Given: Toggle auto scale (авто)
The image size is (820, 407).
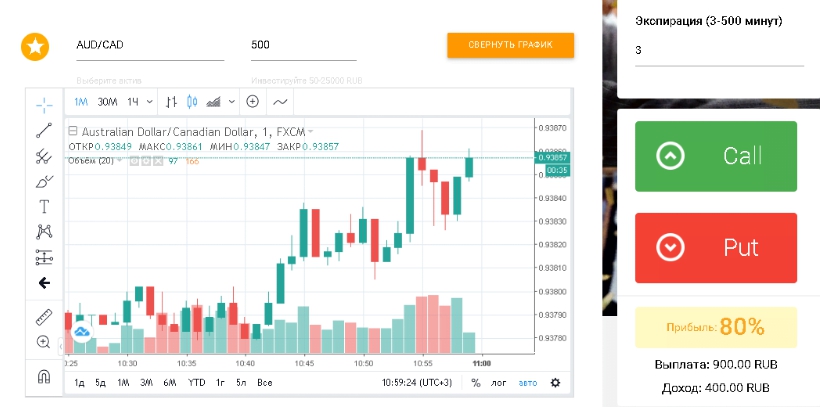Looking at the screenshot, I should (x=527, y=382).
